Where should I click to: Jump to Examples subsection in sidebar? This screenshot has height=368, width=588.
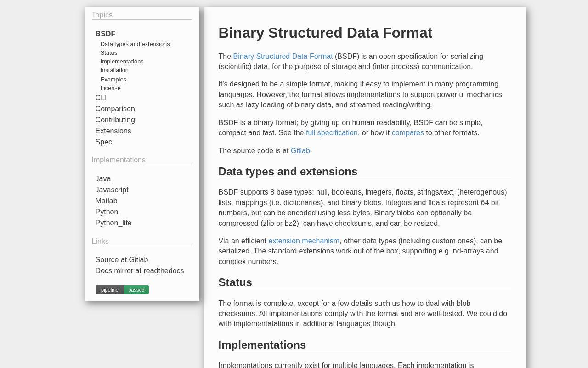coord(113,80)
